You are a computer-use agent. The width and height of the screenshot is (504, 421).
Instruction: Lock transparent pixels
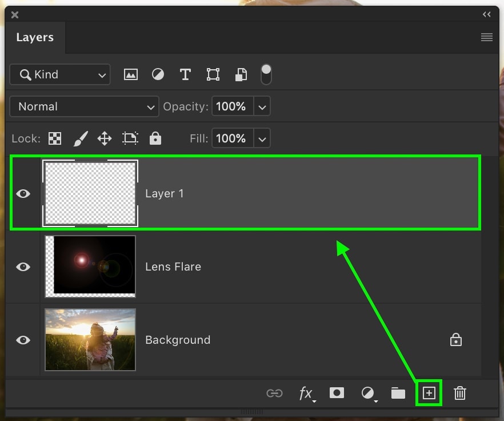(55, 138)
